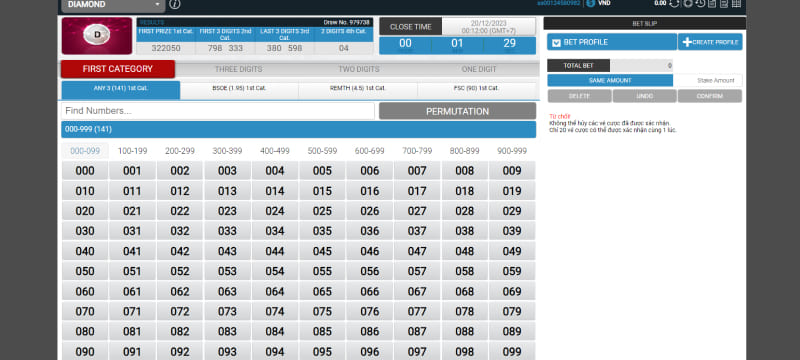Click the CONFIRM button in bet slip
Viewport: 800px width, 360px height.
pos(710,96)
